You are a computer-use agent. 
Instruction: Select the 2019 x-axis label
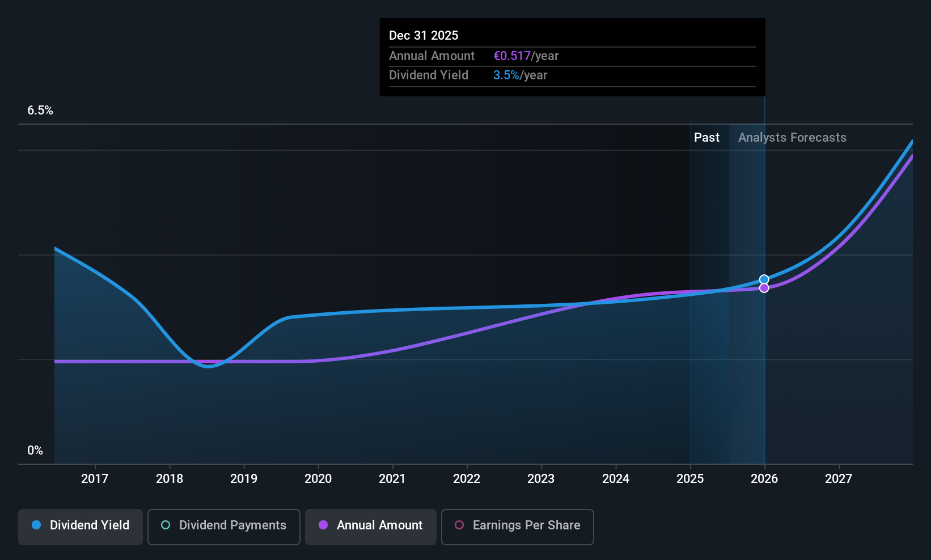point(244,479)
